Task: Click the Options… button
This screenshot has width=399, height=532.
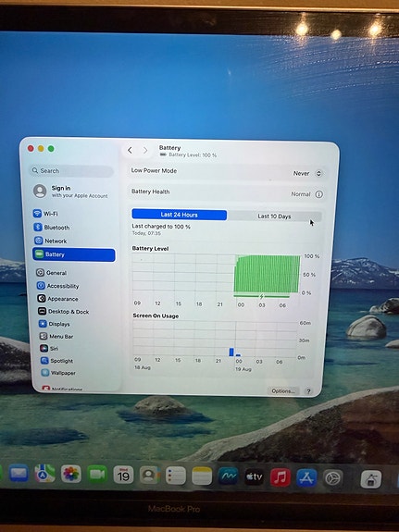Action: (x=283, y=390)
